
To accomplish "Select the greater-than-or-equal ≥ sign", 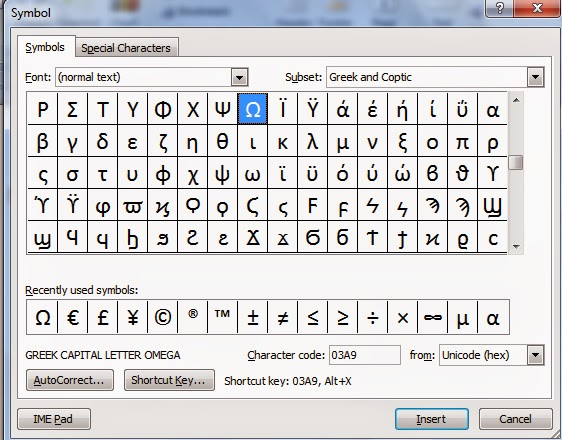I will pyautogui.click(x=343, y=317).
